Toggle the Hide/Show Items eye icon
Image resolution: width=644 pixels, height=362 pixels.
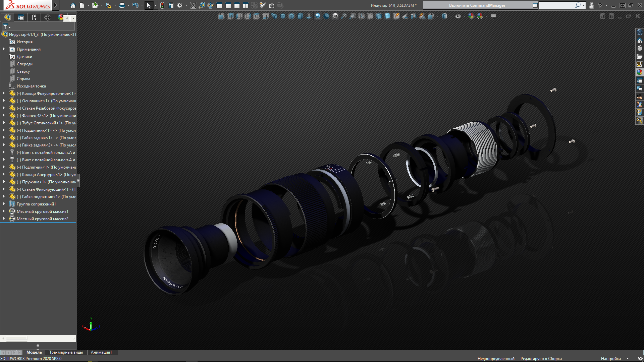point(458,16)
